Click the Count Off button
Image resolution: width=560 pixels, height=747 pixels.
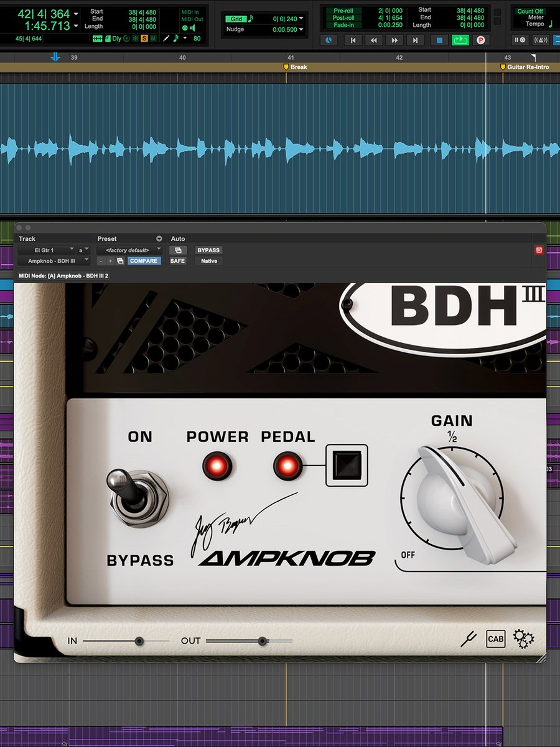[530, 11]
